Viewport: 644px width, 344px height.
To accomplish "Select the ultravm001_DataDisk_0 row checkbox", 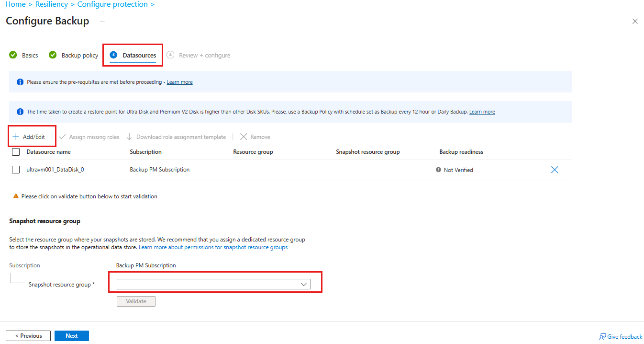I will click(16, 170).
